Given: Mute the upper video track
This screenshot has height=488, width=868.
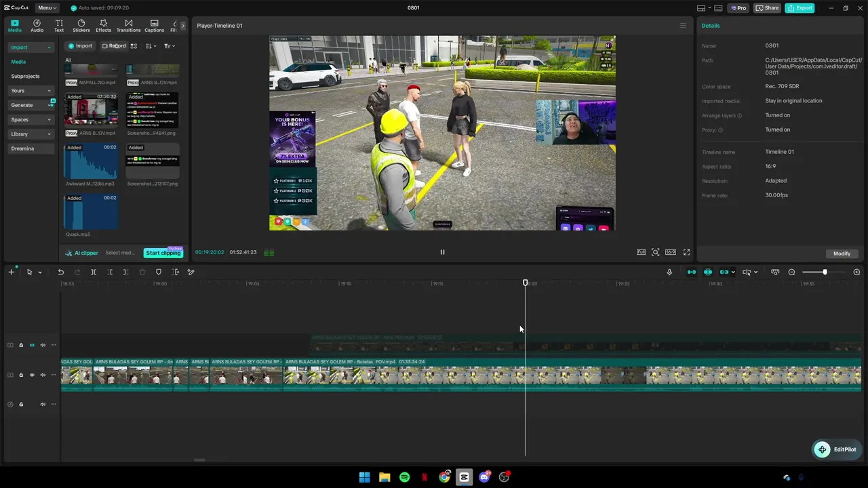Looking at the screenshot, I should click(43, 346).
